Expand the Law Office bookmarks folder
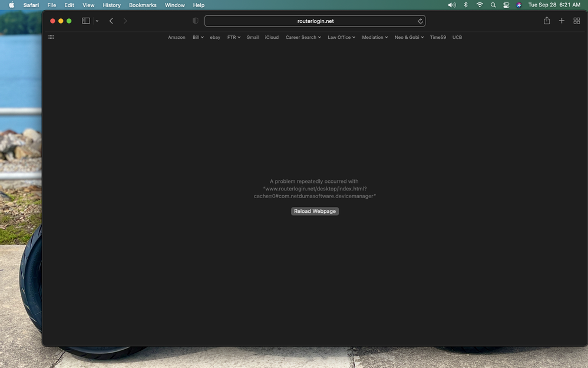The height and width of the screenshot is (368, 588). [342, 37]
